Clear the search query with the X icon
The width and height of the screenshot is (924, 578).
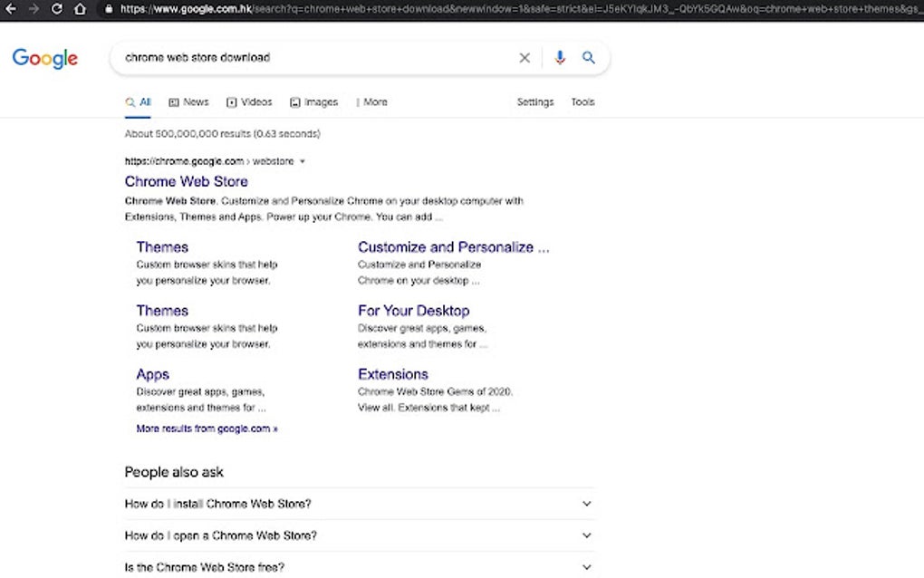pyautogui.click(x=525, y=57)
